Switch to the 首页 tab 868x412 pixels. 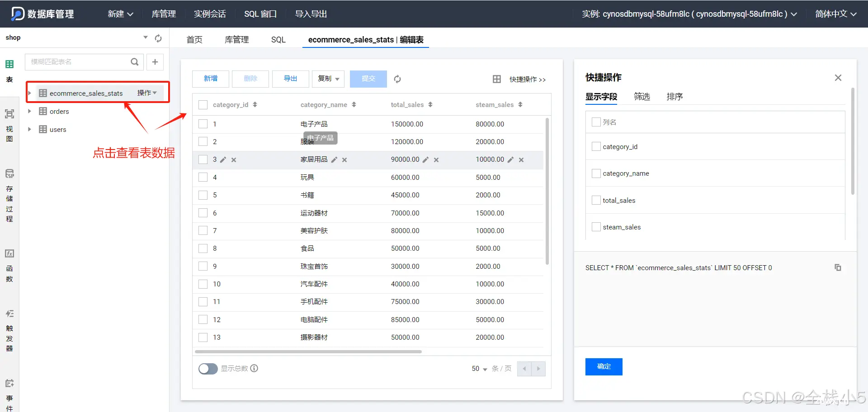[x=194, y=40]
